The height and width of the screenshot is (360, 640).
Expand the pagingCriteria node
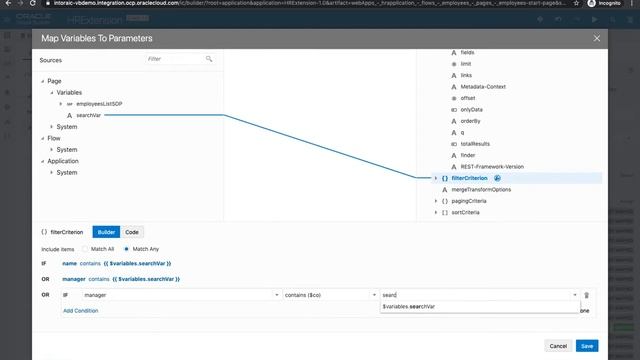pyautogui.click(x=436, y=201)
